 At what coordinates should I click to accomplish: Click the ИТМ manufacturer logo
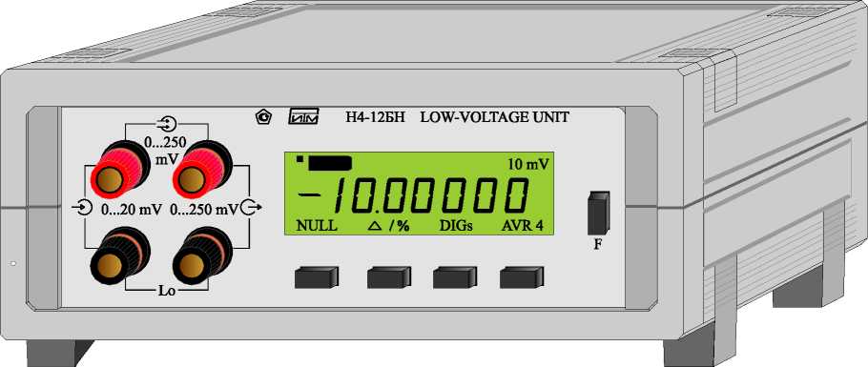[x=303, y=118]
